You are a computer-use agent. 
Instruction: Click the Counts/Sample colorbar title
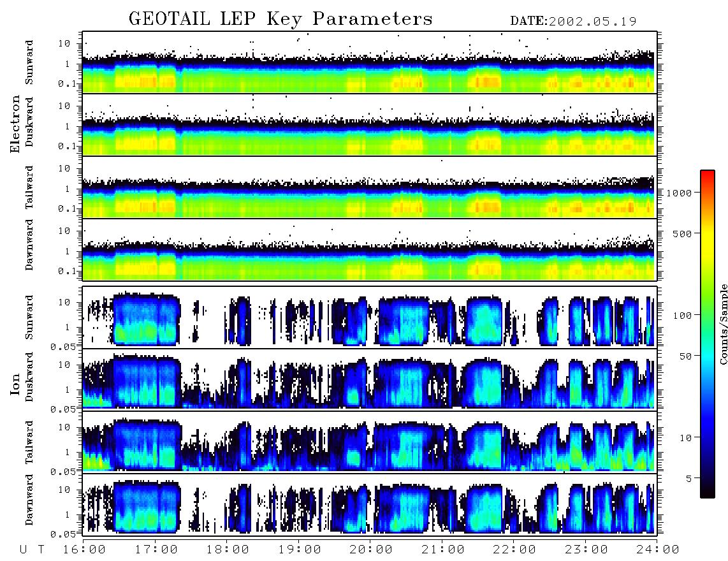coord(723,324)
